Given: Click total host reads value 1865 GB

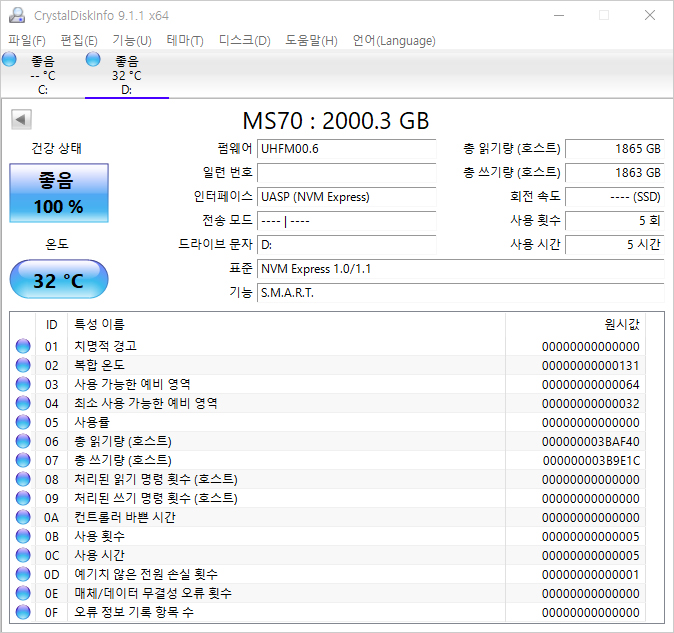Looking at the screenshot, I should [615, 149].
